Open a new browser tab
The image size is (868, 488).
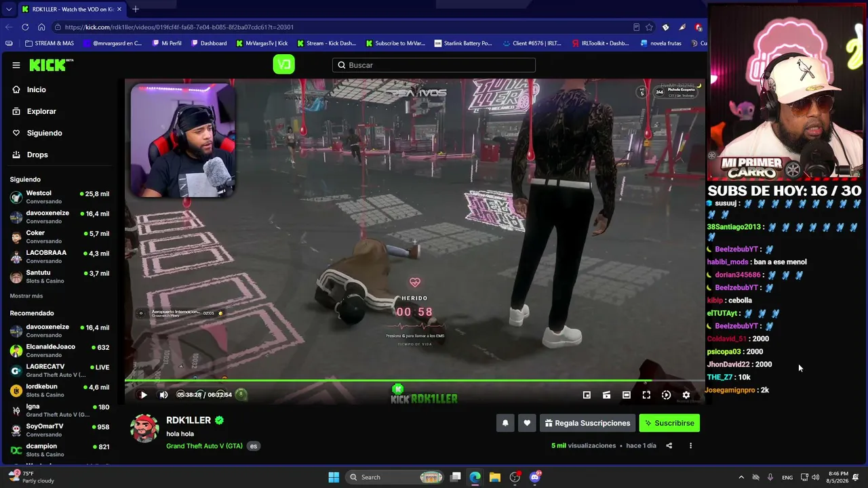[136, 9]
